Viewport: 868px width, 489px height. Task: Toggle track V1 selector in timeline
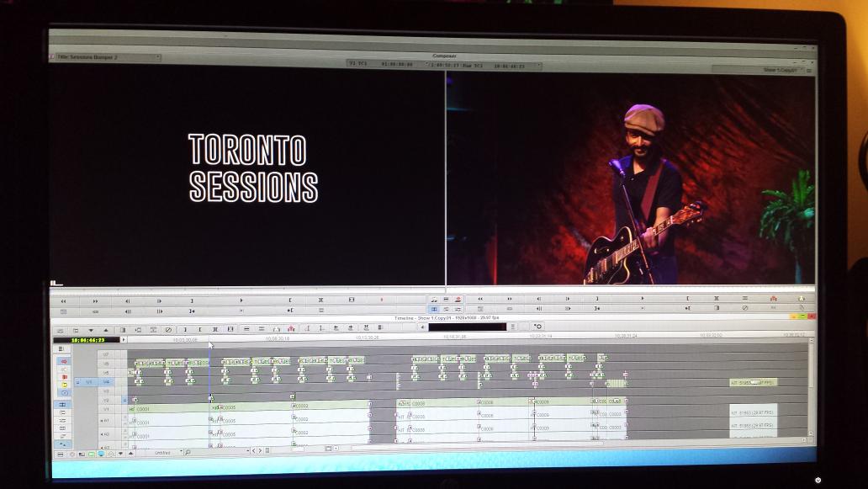pos(106,409)
